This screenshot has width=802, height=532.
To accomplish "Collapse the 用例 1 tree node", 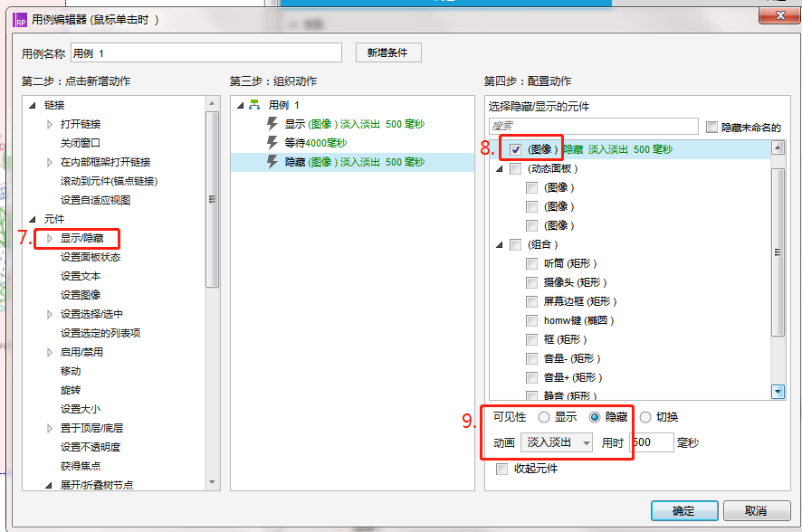I will tap(241, 105).
